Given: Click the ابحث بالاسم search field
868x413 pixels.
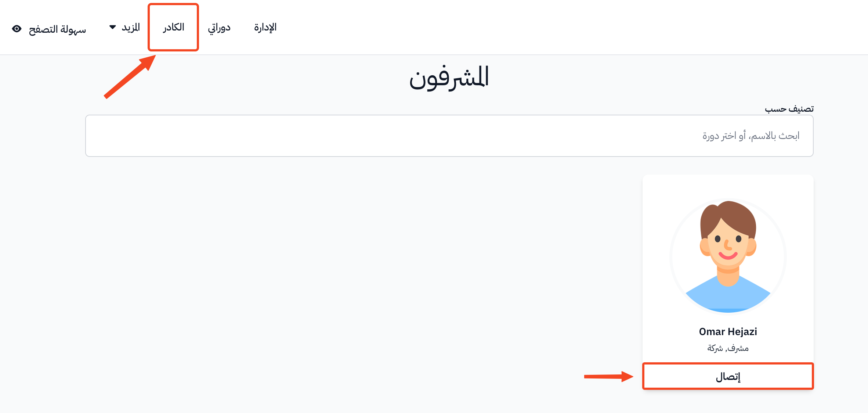Looking at the screenshot, I should (x=449, y=136).
